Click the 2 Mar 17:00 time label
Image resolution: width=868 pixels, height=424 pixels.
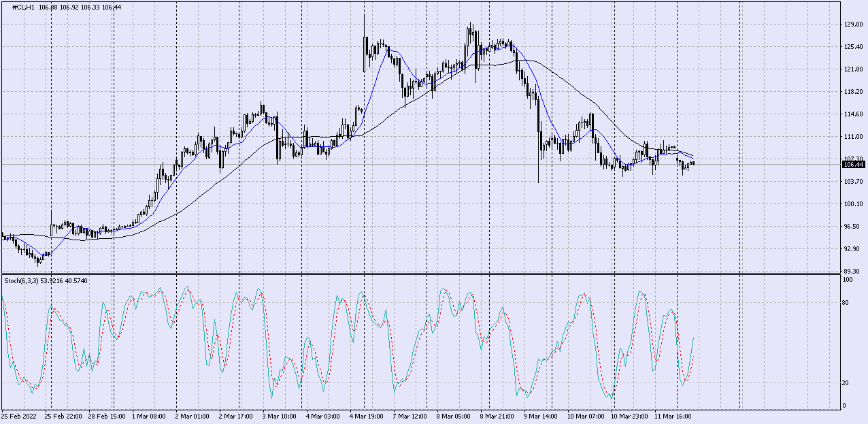tap(236, 414)
